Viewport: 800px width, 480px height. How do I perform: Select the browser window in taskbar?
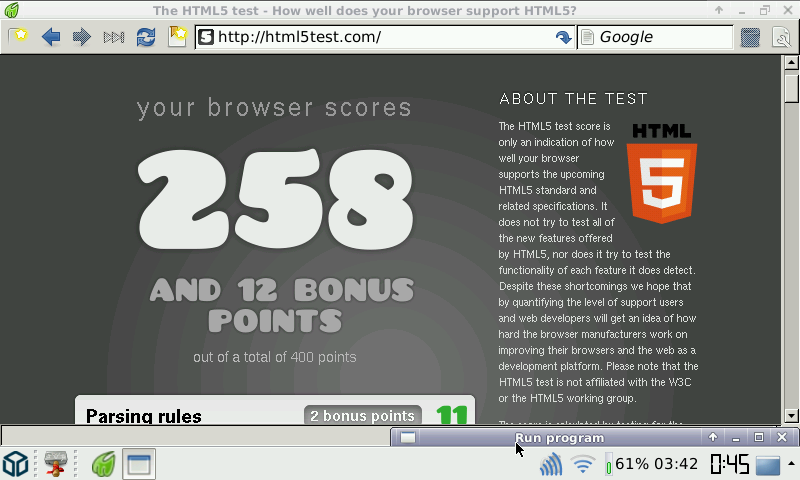pos(138,464)
